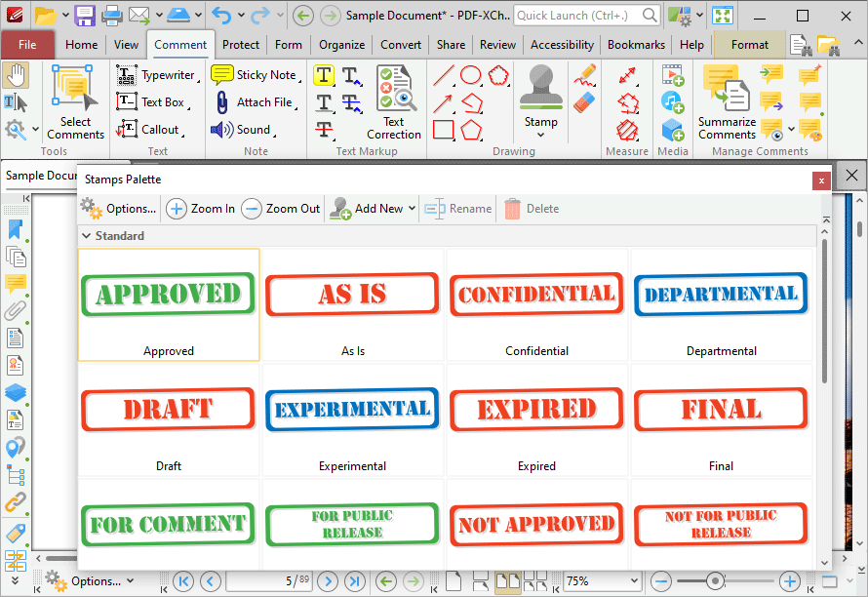Select the Pencil tool
The height and width of the screenshot is (597, 868).
[584, 75]
